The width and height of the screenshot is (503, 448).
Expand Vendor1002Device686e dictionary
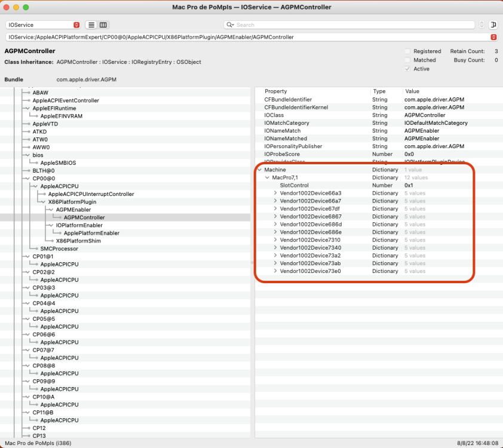pyautogui.click(x=275, y=232)
